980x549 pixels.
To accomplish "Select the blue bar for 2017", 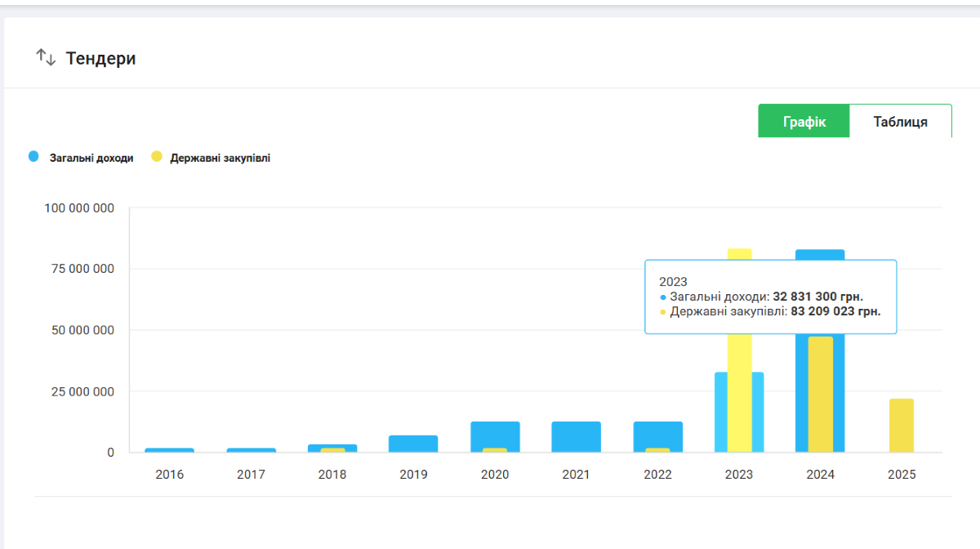I will pyautogui.click(x=251, y=449).
